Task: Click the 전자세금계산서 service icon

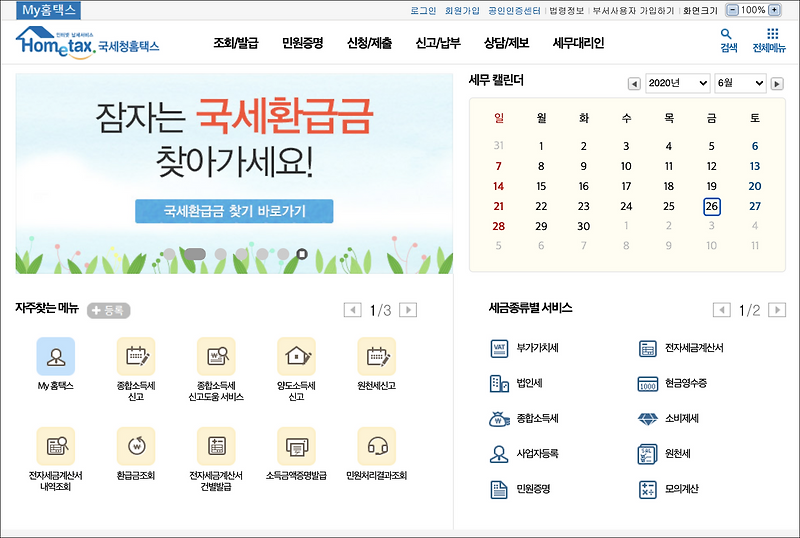Action: click(647, 348)
